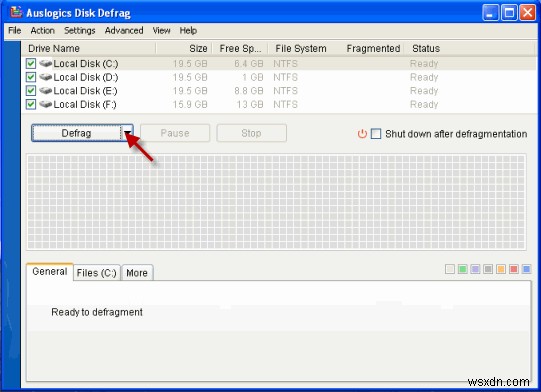The width and height of the screenshot is (541, 392).
Task: Select the Local Disk (C:) drive name
Action: coord(86,63)
